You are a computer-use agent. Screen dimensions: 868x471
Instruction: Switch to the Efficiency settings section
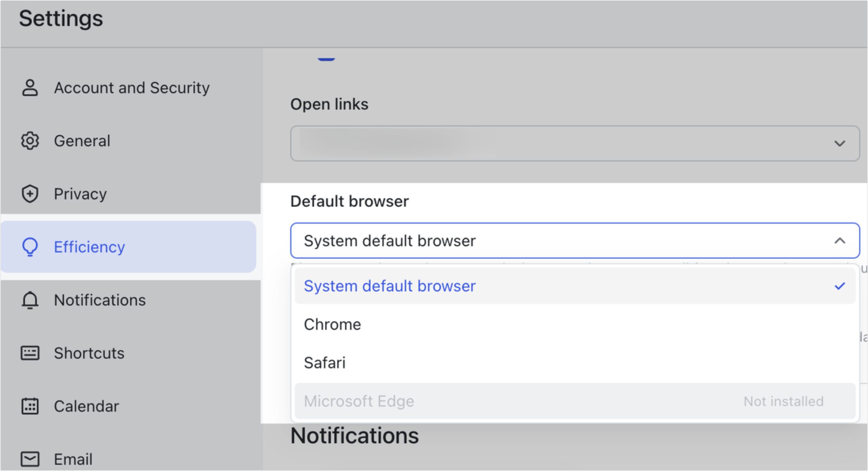point(89,247)
